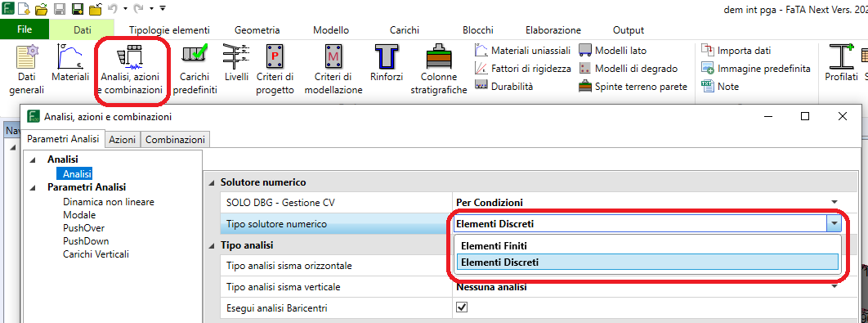Screen dimensions: 868x323
Task: Open Criteri di progetto icon
Action: click(x=275, y=57)
